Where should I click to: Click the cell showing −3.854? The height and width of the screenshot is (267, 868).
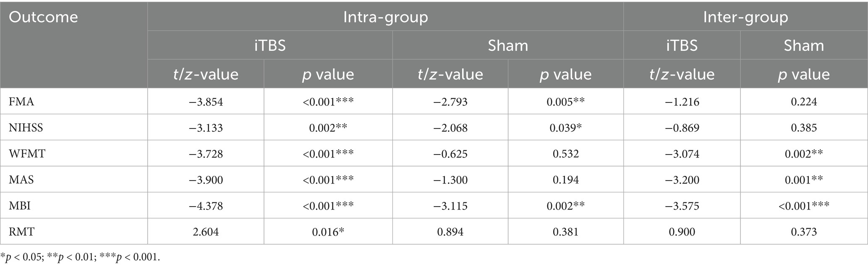coord(206,102)
